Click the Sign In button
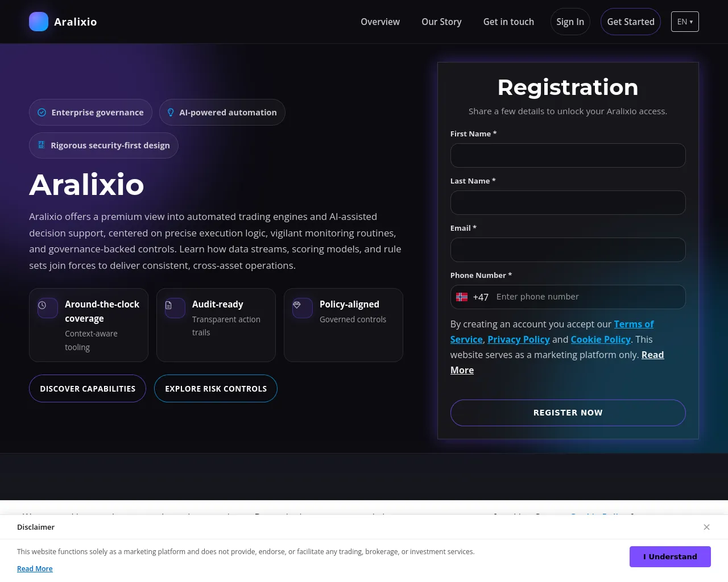The image size is (728, 582). point(570,22)
